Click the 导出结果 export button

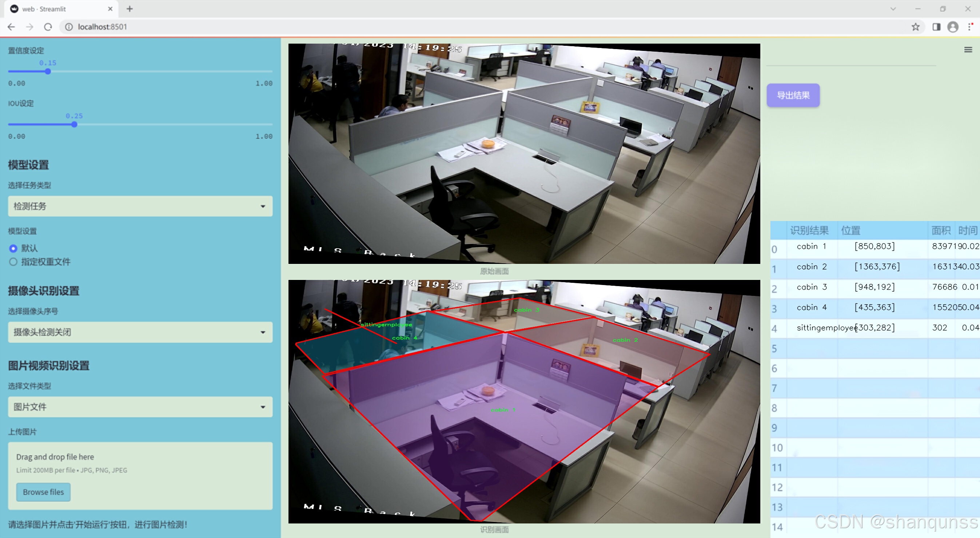[x=793, y=96]
